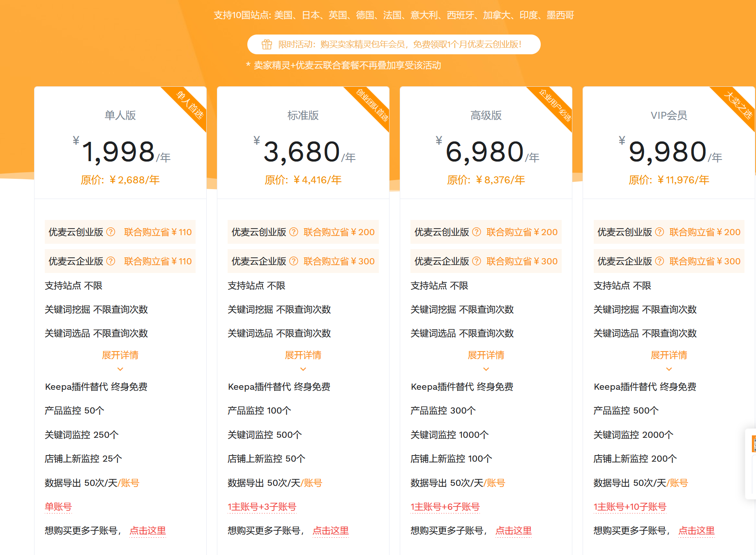Click the 单人版 plan title

pyautogui.click(x=120, y=116)
